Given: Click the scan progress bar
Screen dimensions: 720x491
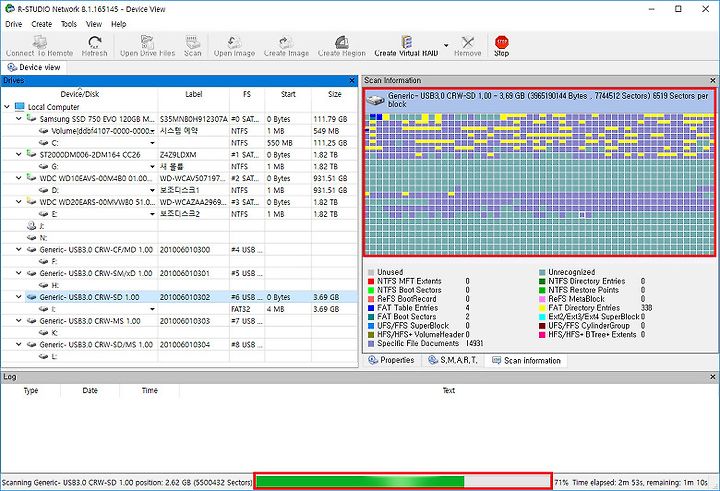Looking at the screenshot, I should click(x=402, y=482).
